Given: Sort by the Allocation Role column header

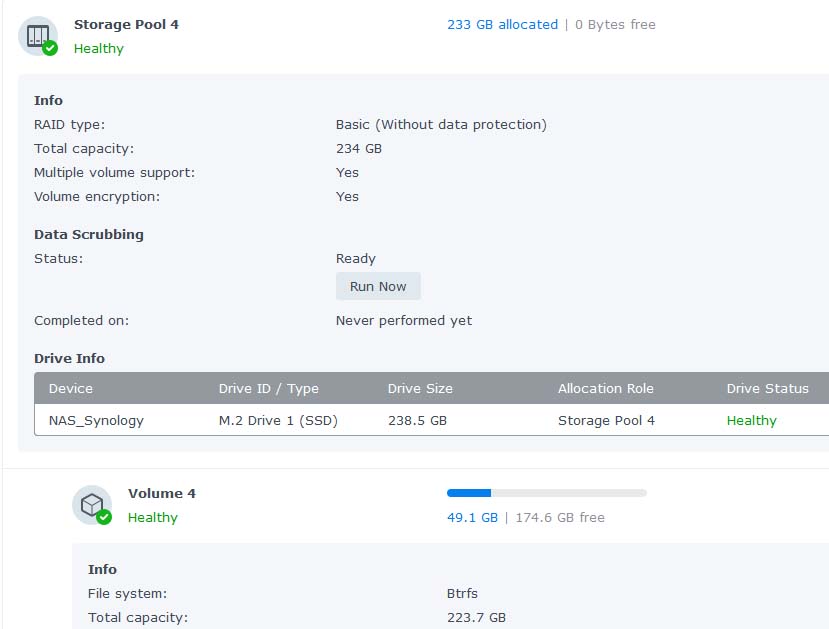Looking at the screenshot, I should click(x=605, y=388).
